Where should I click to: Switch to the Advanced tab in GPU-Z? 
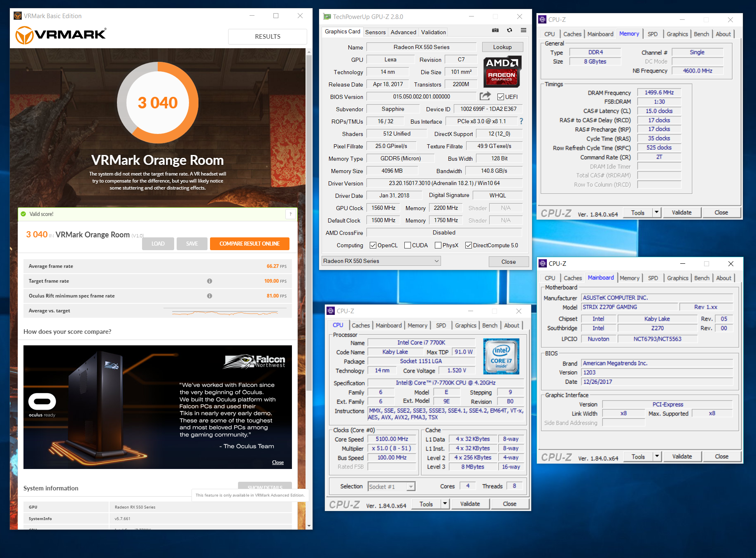404,32
